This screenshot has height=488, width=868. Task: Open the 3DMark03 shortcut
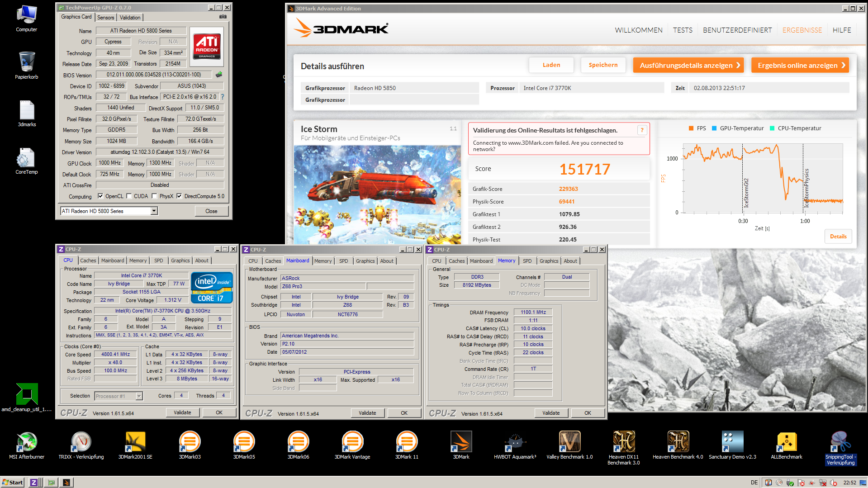tap(190, 445)
